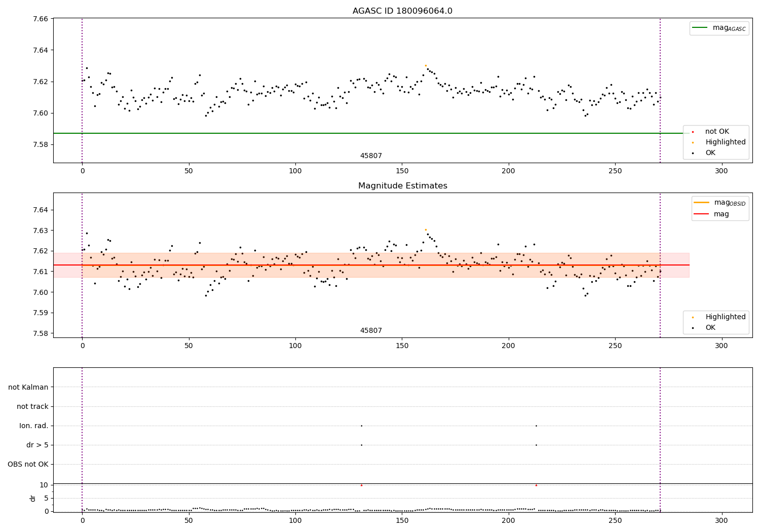Click the "5" dr-axis tick label
This screenshot has width=760, height=532.
[46, 498]
